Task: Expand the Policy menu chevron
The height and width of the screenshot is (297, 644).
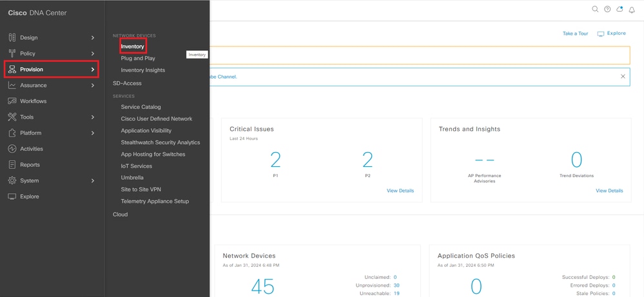Action: pyautogui.click(x=93, y=53)
